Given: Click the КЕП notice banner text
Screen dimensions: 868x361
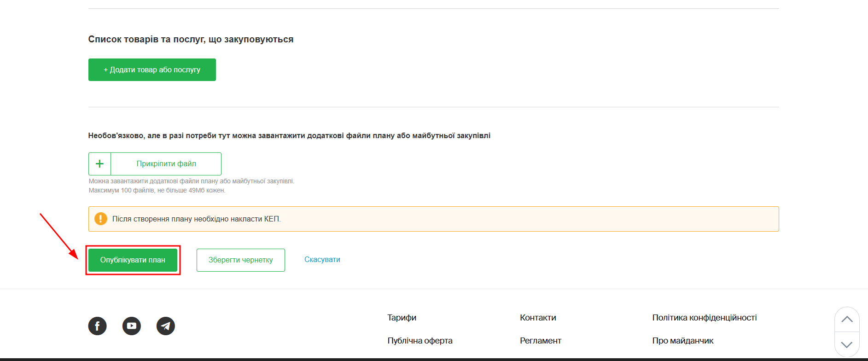Looking at the screenshot, I should (197, 219).
